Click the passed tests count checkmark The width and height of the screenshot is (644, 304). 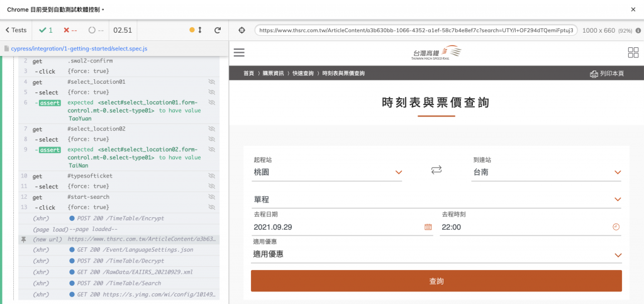pyautogui.click(x=45, y=30)
